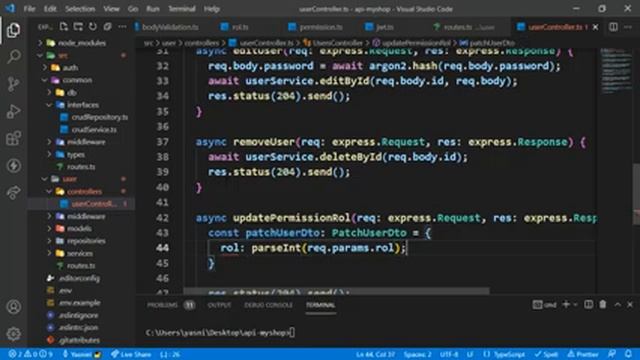Viewport: 640px width, 360px height.
Task: Open crudService.ts in file tree
Action: (x=94, y=129)
